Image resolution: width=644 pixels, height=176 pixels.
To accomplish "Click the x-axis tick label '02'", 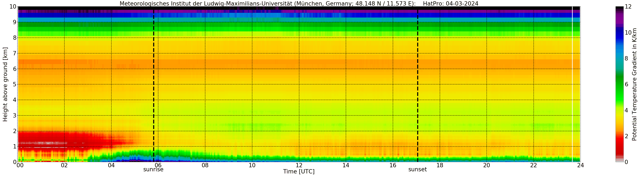I will (64, 165).
